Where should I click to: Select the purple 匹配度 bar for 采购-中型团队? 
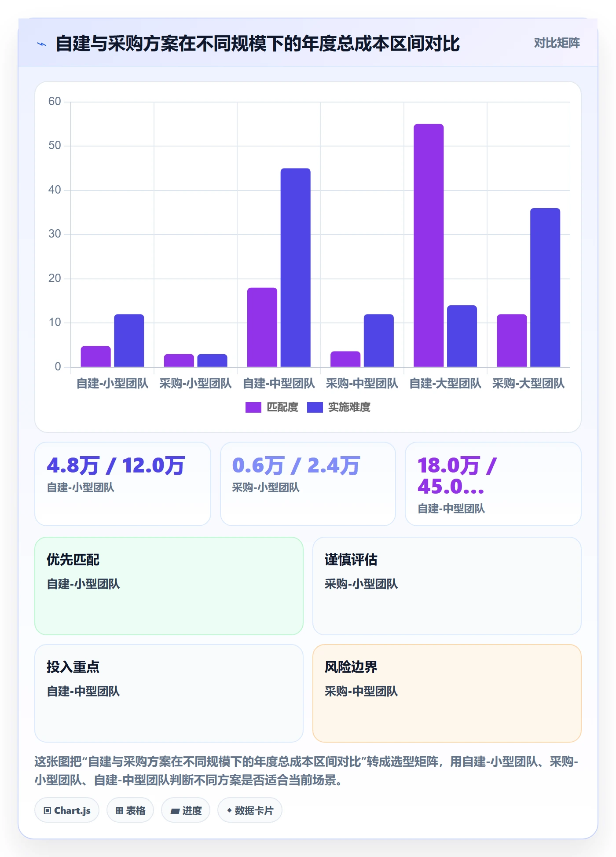click(345, 359)
